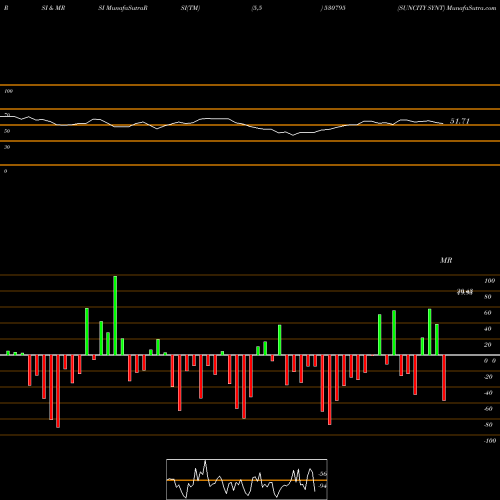This screenshot has width=500, height=500.
Task: Click the 80 label on MR axis
Action: click(488, 297)
